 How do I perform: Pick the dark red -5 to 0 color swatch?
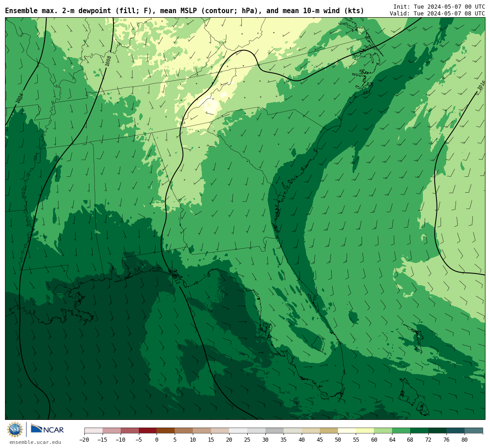[147, 431]
